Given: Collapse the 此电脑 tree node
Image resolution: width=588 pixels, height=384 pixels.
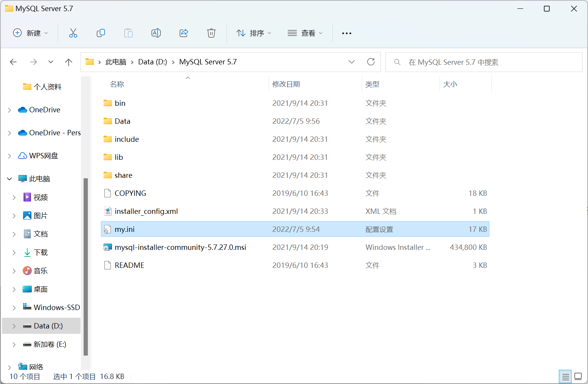Looking at the screenshot, I should [x=10, y=179].
